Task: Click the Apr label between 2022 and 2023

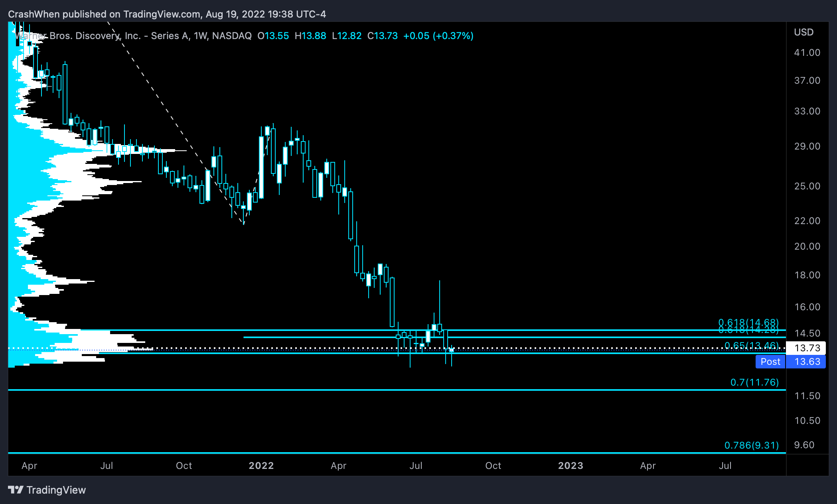Action: (339, 466)
